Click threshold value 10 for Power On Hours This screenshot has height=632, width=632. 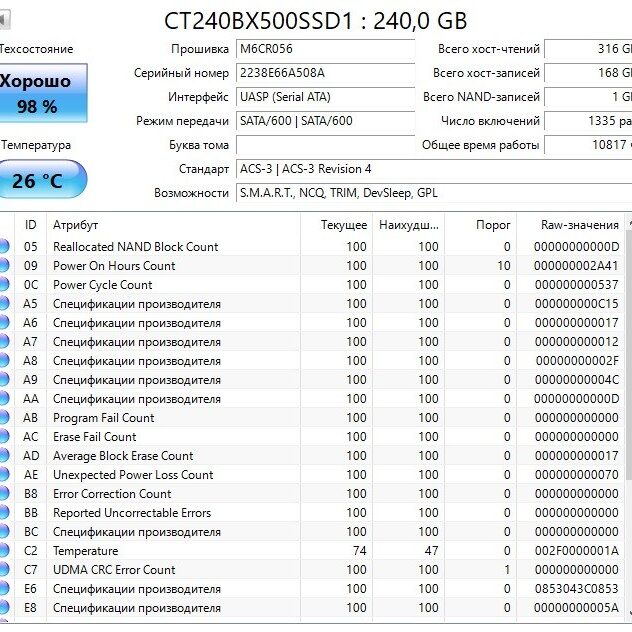coord(504,266)
